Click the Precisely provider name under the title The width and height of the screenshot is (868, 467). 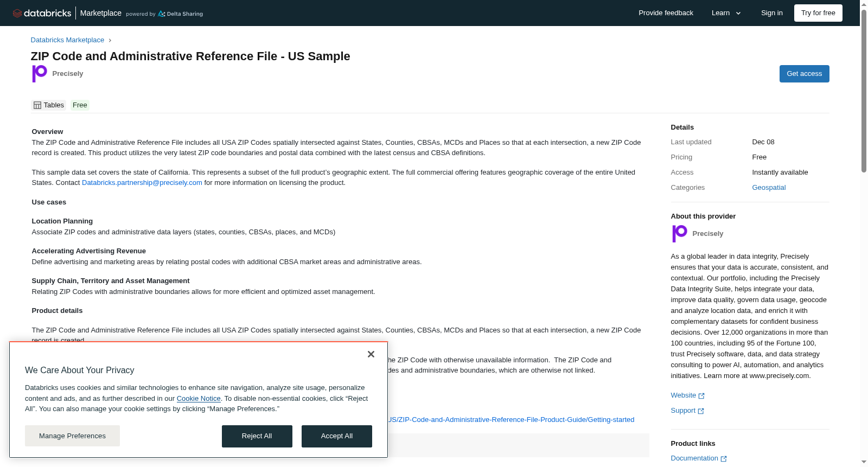point(68,74)
